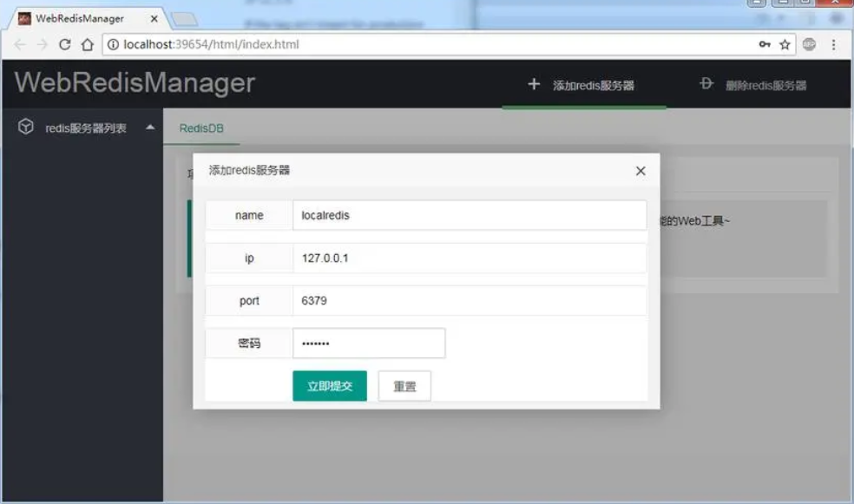Image resolution: width=854 pixels, height=504 pixels.
Task: Click the browser extension icon next to star
Action: pos(810,44)
